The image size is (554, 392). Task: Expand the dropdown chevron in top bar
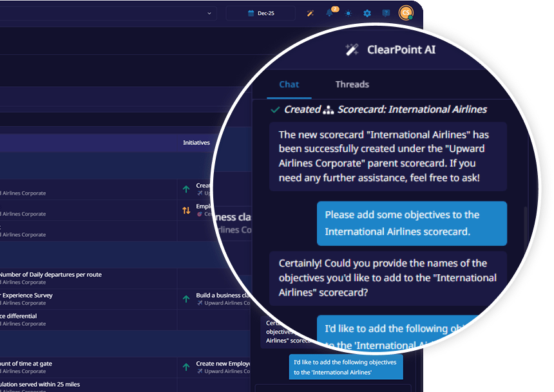[209, 14]
